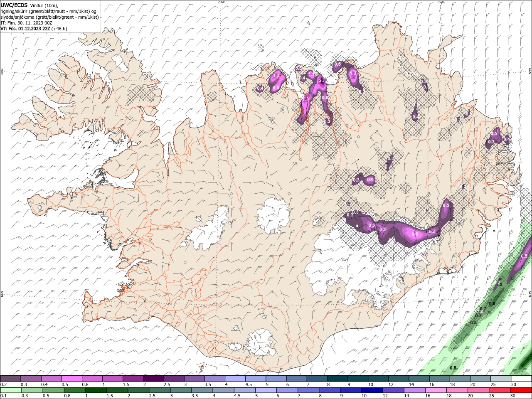532x399 pixels.
Task: Pick the rain legend swatch starting at 2.5
Action: (x=159, y=390)
